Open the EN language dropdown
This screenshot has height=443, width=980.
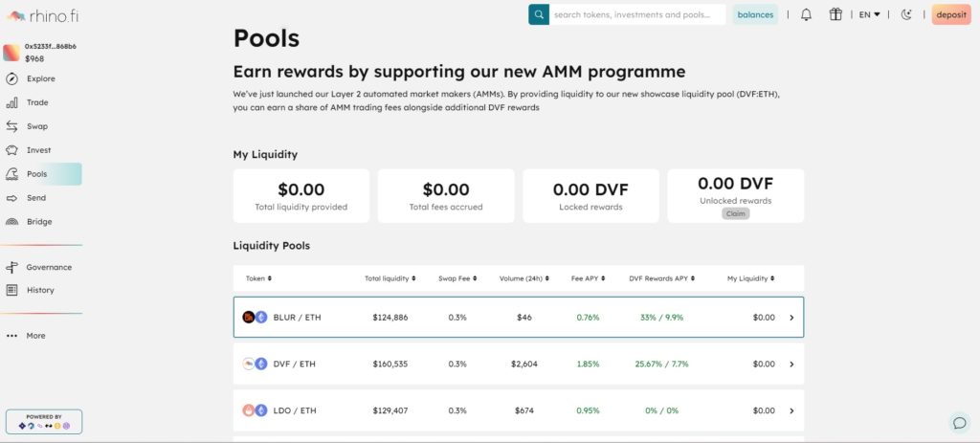[869, 14]
